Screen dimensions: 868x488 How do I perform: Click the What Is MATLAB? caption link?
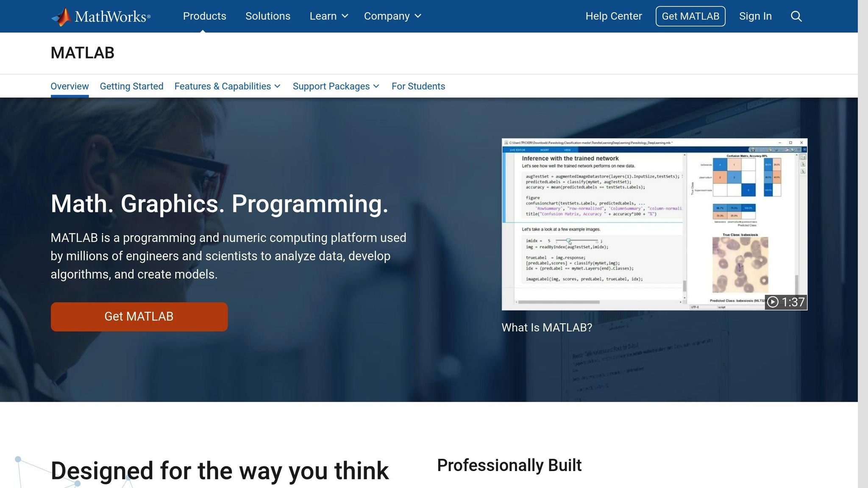547,327
